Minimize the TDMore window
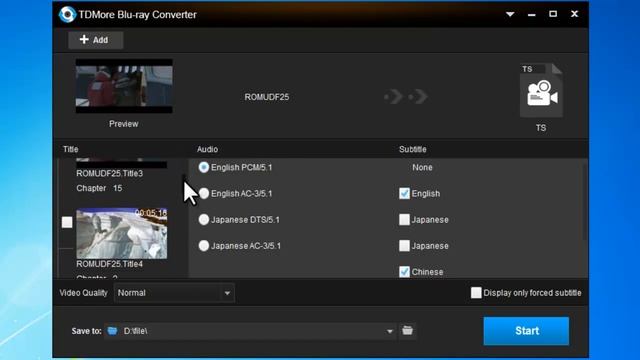 click(x=531, y=14)
